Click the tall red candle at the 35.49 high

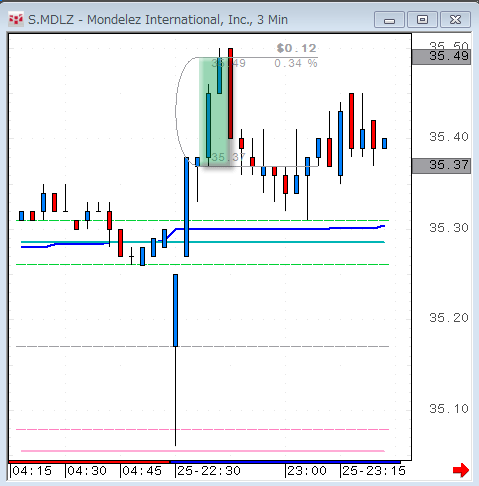[230, 93]
